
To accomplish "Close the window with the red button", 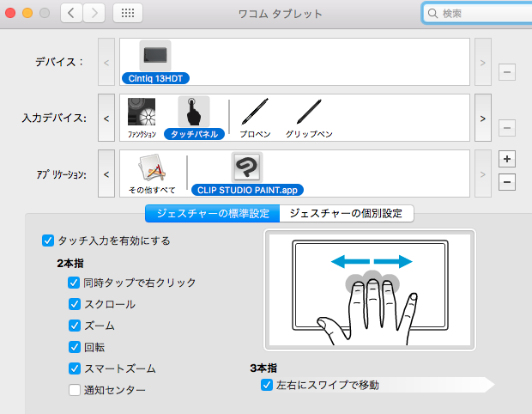I will click(x=10, y=13).
